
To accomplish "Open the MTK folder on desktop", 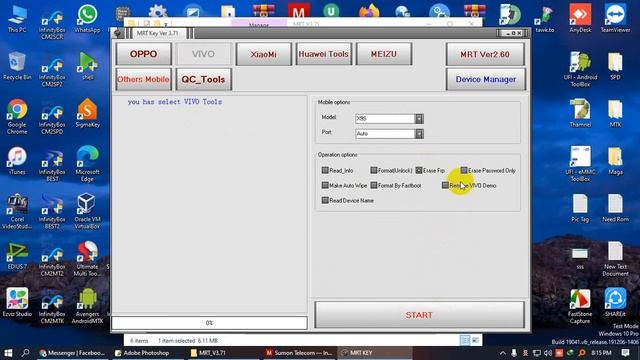I will [x=615, y=113].
